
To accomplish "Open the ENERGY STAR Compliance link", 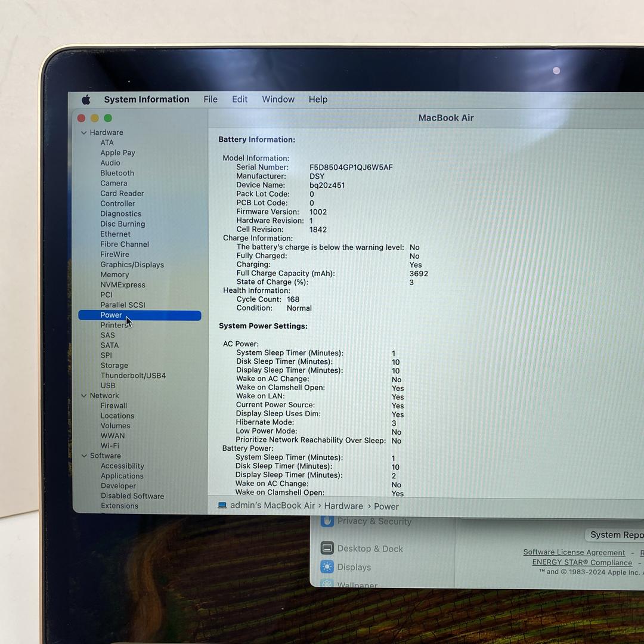I will tap(582, 563).
